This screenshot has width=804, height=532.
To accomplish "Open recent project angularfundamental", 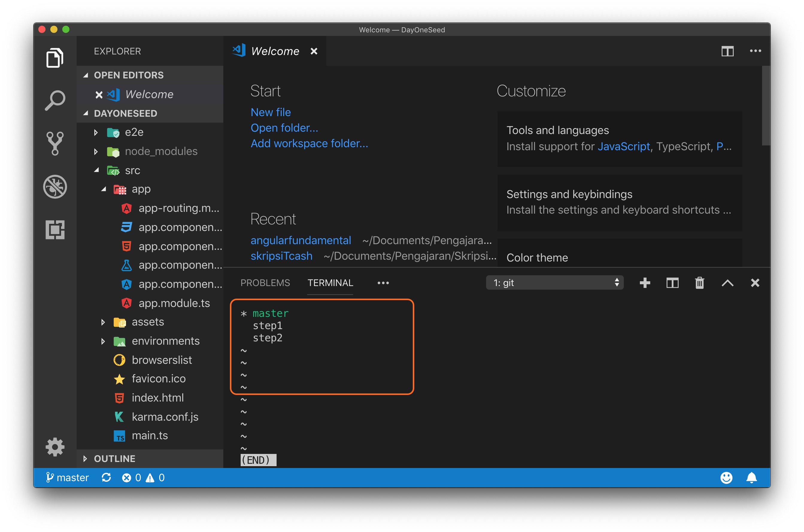I will [300, 240].
